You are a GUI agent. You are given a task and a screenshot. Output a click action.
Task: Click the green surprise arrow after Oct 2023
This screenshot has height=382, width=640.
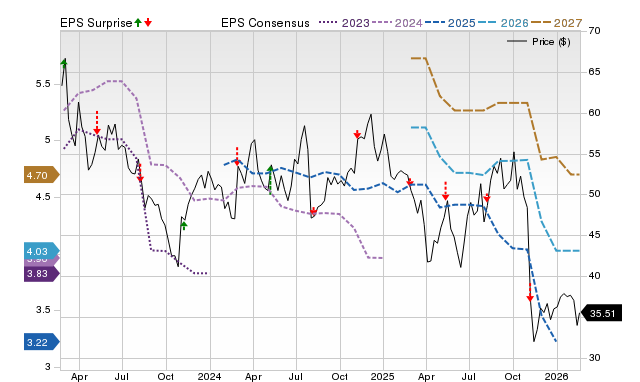[184, 225]
